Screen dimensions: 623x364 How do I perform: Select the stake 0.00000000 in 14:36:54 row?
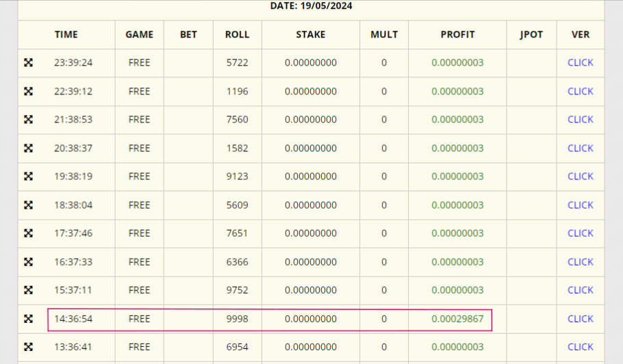click(x=311, y=319)
